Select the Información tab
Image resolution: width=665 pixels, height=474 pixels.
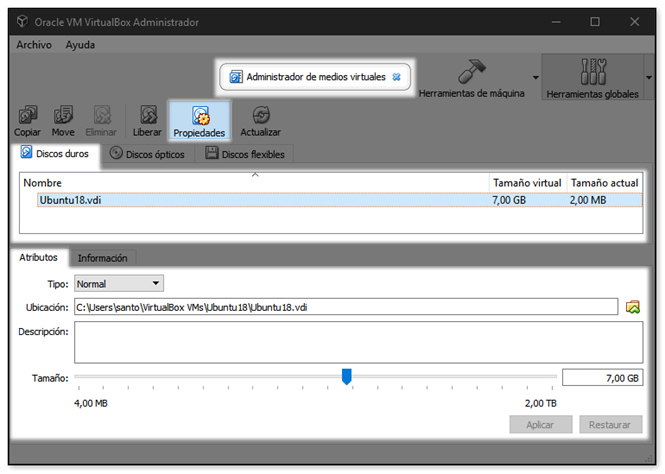click(x=102, y=258)
